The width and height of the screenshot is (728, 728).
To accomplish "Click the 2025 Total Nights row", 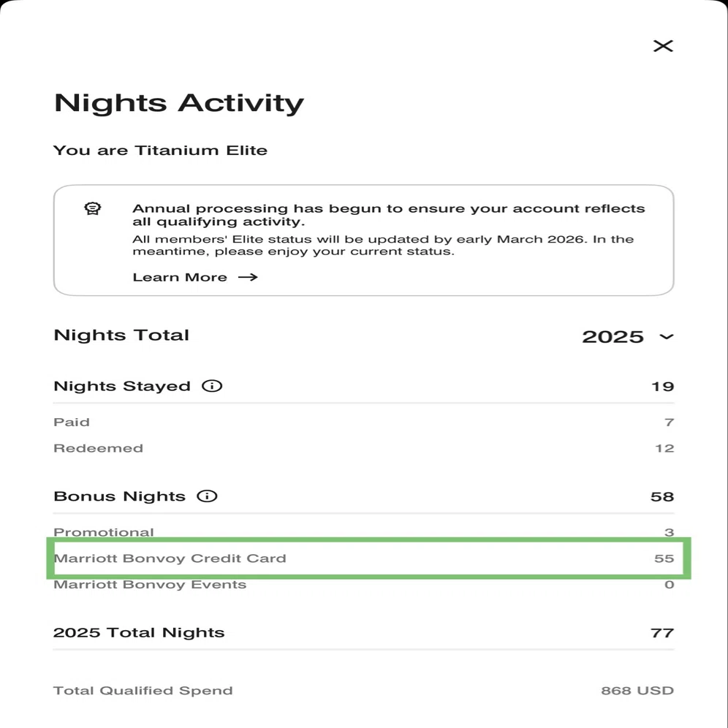I will point(364,632).
